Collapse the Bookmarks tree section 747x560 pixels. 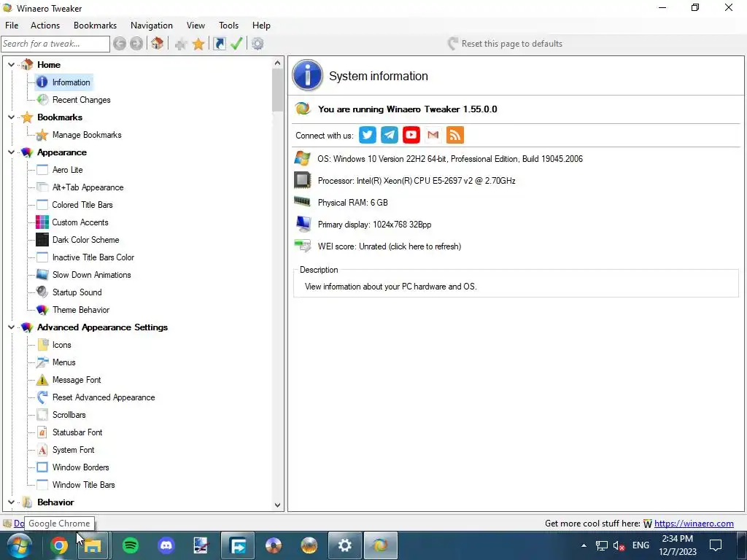12,117
